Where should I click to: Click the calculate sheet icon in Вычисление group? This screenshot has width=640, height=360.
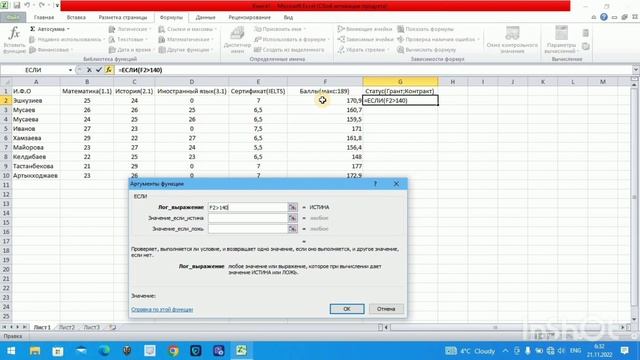point(586,47)
